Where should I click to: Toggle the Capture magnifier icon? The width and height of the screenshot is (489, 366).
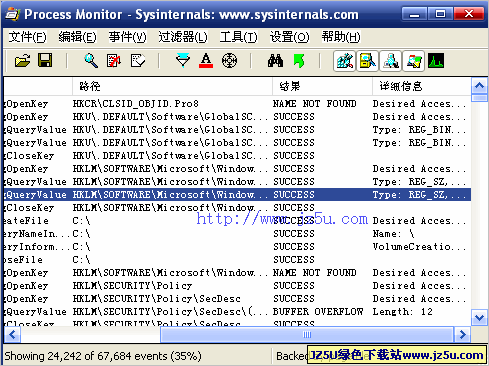point(91,61)
